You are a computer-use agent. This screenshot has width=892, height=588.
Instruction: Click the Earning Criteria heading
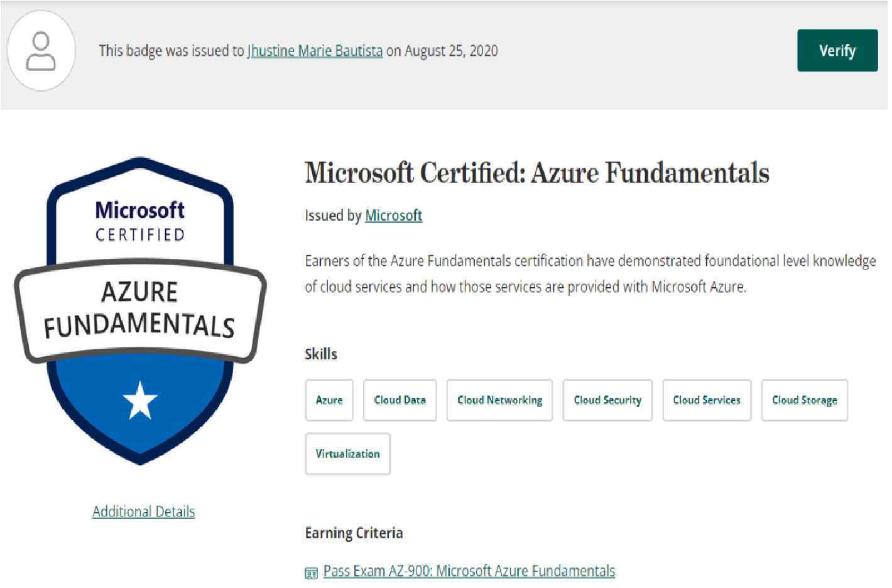(x=354, y=533)
